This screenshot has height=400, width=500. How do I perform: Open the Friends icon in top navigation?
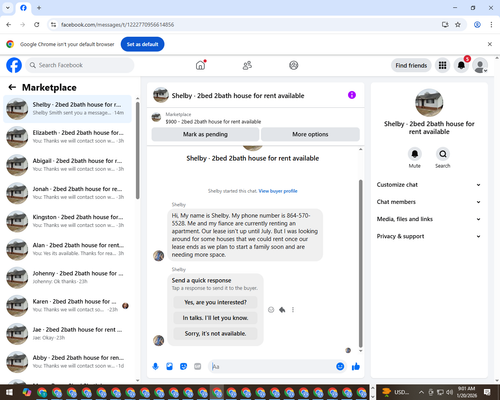pos(247,65)
